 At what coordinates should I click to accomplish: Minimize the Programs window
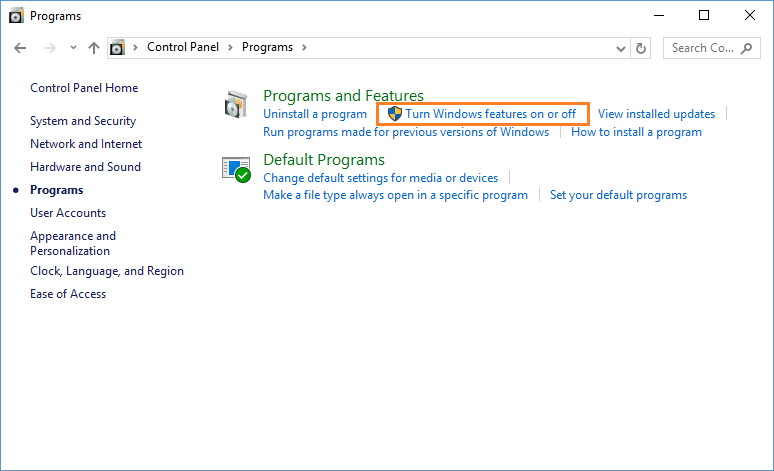click(659, 15)
